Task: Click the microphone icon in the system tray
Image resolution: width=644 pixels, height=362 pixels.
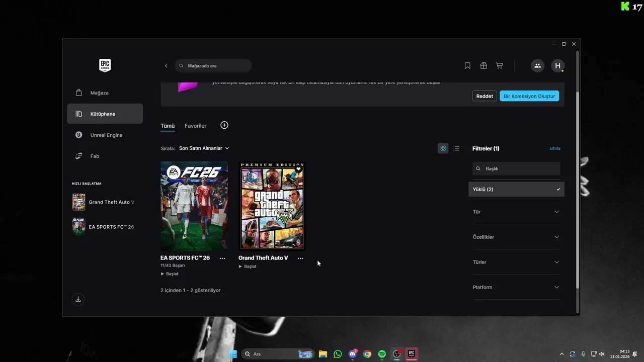Action: [x=583, y=354]
